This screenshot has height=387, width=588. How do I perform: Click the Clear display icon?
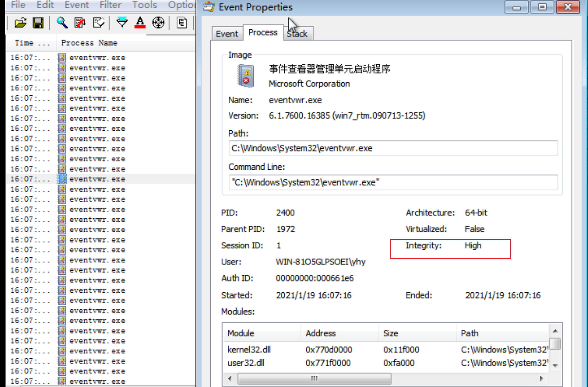point(98,23)
